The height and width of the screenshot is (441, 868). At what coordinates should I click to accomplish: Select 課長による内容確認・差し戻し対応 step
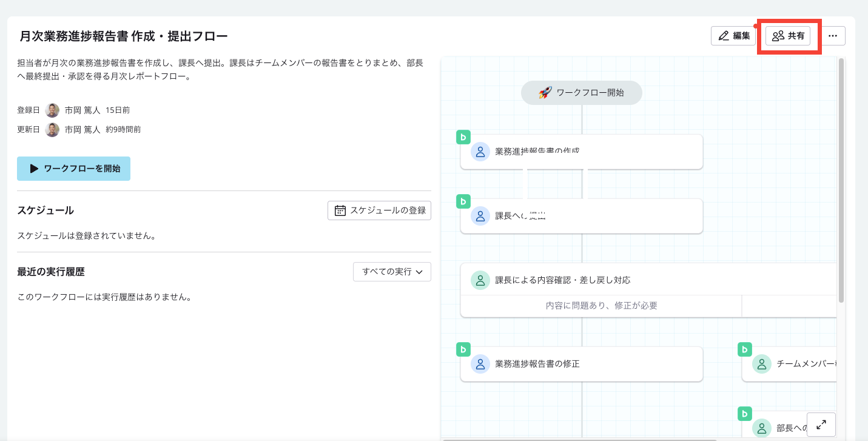click(x=648, y=280)
